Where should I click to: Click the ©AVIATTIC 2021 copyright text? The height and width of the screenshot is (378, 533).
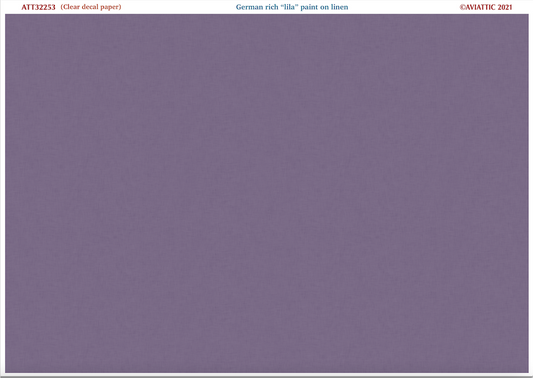[486, 7]
